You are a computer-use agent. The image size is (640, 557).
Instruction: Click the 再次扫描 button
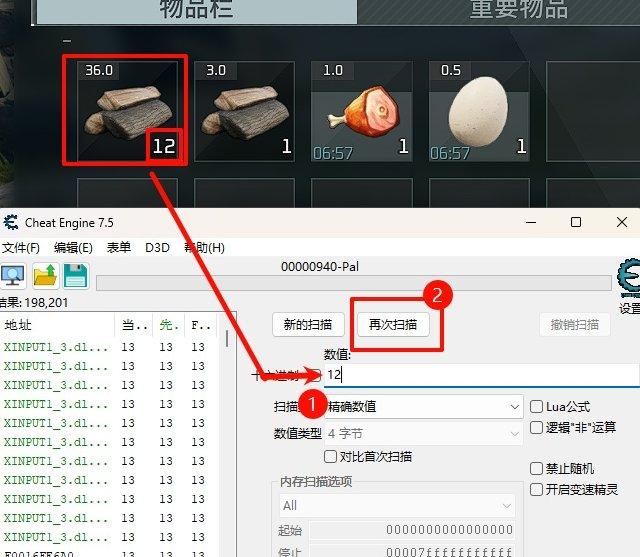click(x=393, y=325)
